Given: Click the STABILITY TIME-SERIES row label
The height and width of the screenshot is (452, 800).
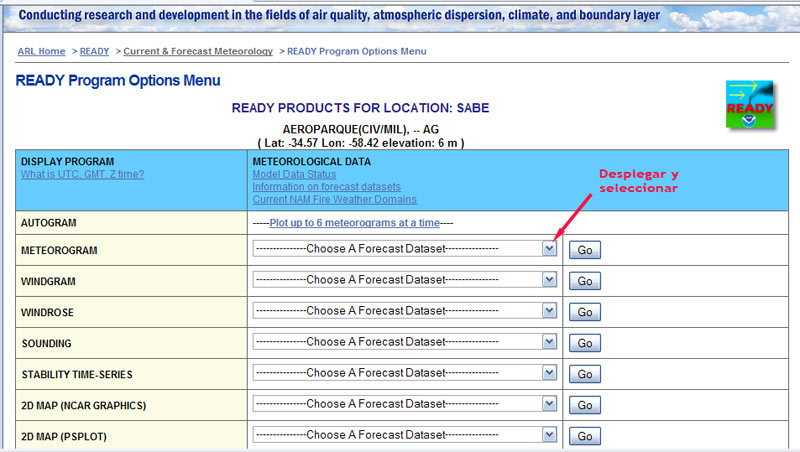Looking at the screenshot, I should [77, 375].
